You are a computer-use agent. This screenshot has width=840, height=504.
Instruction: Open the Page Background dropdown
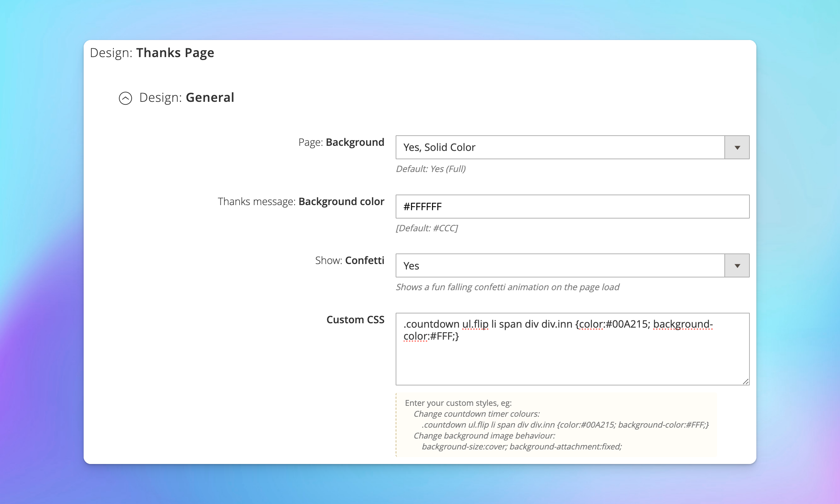coord(572,147)
